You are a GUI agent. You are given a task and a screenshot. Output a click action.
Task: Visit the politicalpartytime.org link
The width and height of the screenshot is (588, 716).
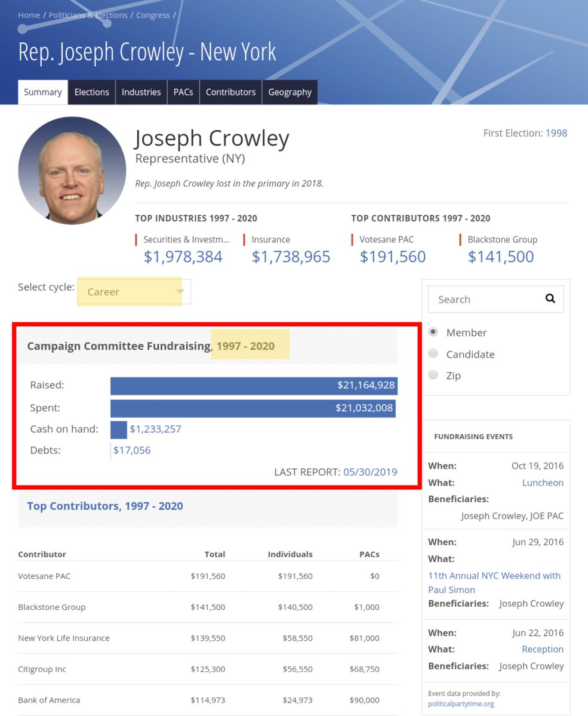point(461,703)
